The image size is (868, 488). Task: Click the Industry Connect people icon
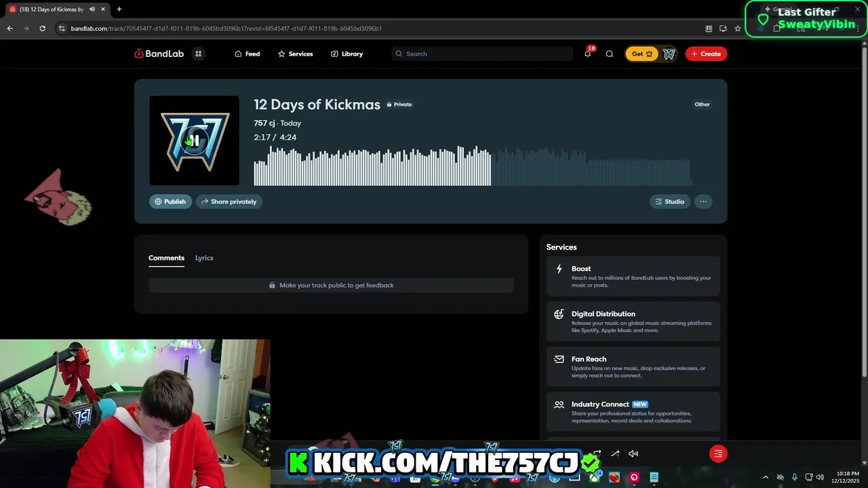coord(559,404)
